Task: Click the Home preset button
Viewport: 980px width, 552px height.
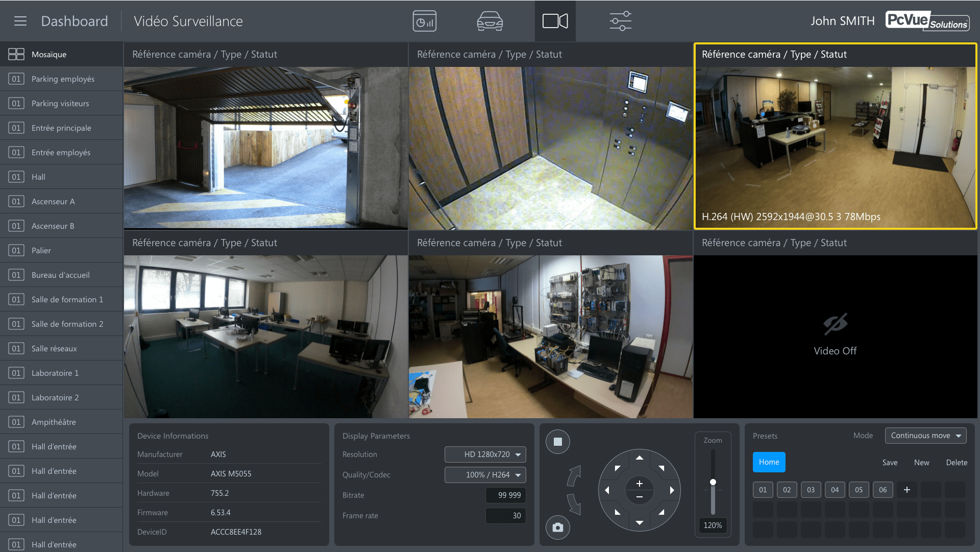Action: pyautogui.click(x=769, y=462)
